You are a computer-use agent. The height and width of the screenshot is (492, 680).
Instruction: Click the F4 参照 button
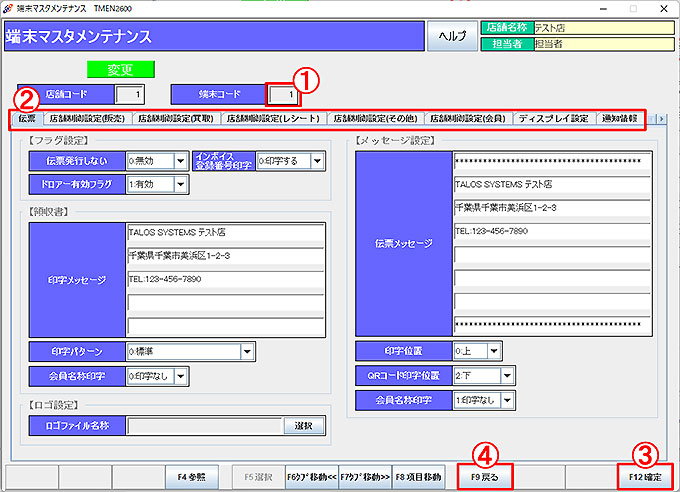pos(191,477)
